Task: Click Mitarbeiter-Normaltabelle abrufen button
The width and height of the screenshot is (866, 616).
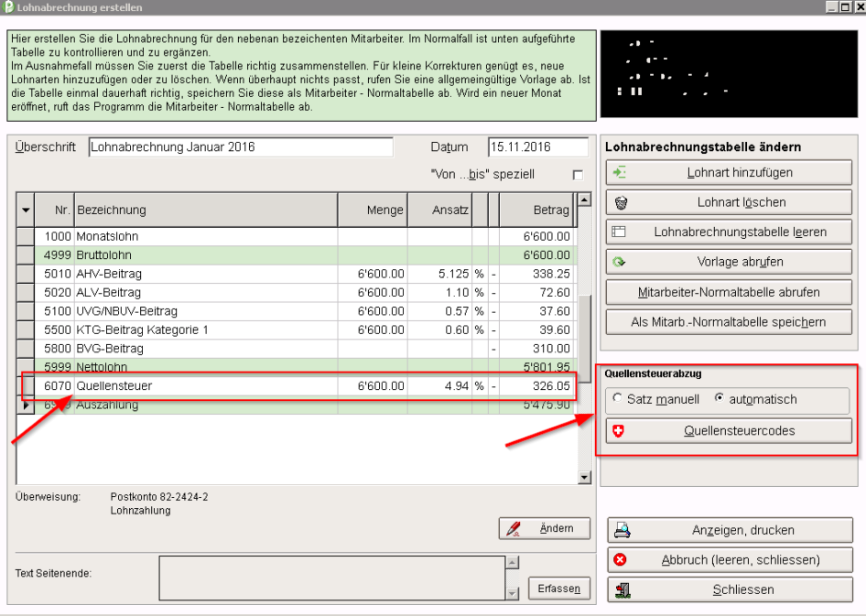Action: pyautogui.click(x=728, y=292)
